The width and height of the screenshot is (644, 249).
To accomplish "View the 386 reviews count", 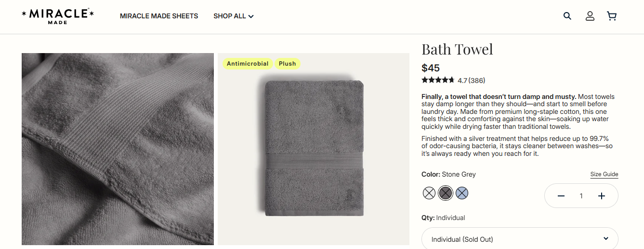I will [476, 81].
